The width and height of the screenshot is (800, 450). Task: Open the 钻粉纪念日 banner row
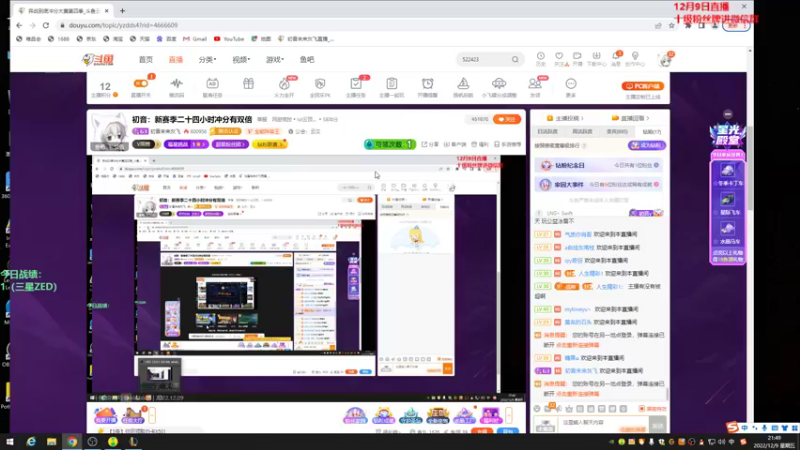(x=599, y=165)
